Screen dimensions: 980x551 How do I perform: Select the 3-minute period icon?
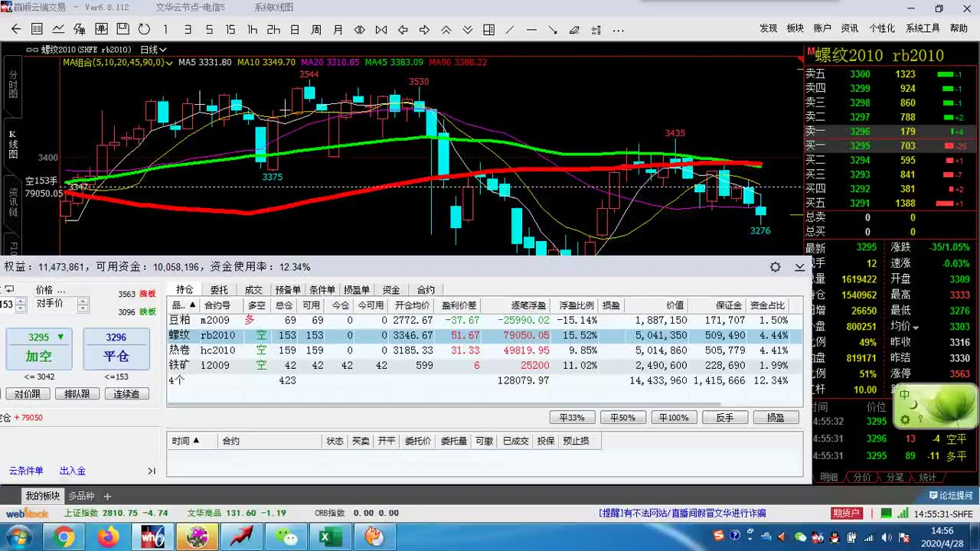(x=188, y=29)
